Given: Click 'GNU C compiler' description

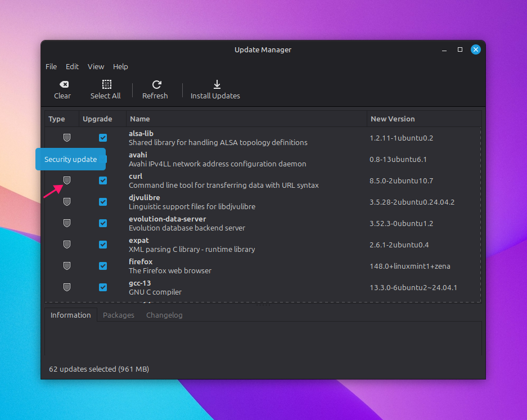Looking at the screenshot, I should click(155, 292).
